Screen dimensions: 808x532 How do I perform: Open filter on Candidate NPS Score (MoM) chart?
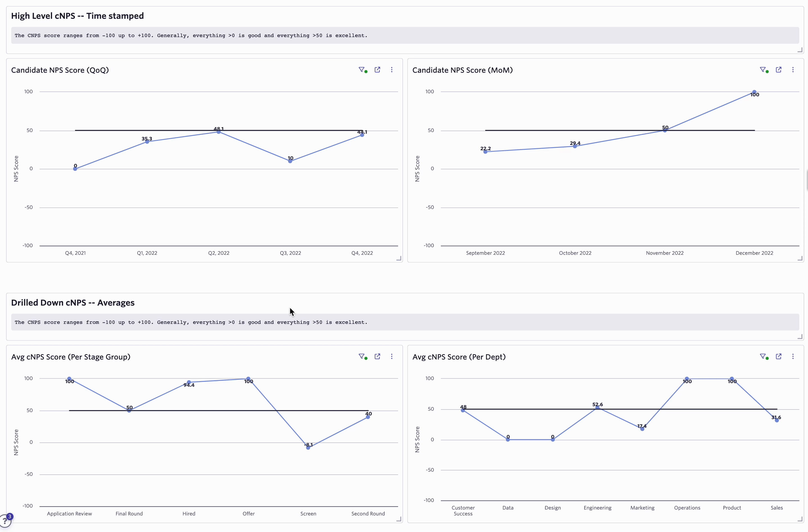pos(763,70)
